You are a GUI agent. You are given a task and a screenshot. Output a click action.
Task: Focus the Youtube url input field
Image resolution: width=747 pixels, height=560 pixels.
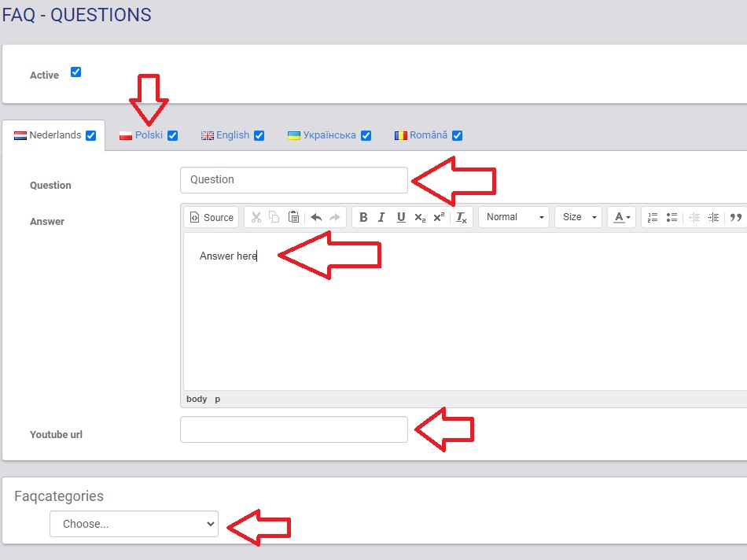point(294,429)
